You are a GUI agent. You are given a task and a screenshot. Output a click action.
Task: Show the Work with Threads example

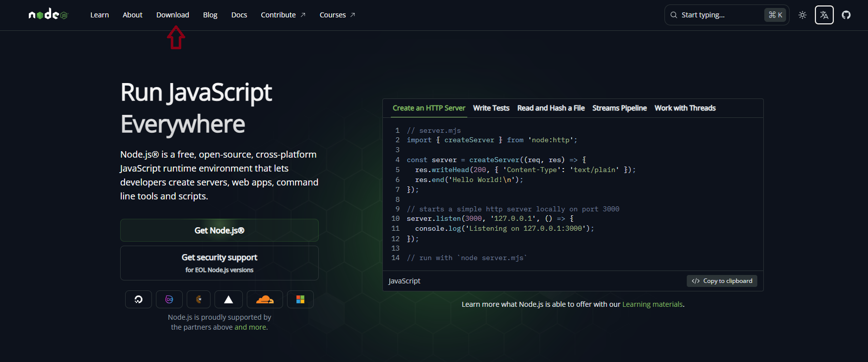coord(685,108)
